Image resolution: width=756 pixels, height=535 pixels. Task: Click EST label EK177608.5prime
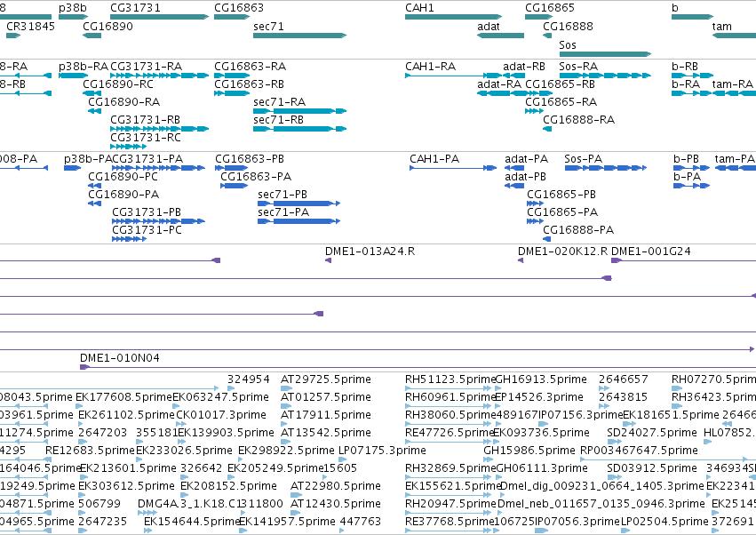[x=123, y=397]
